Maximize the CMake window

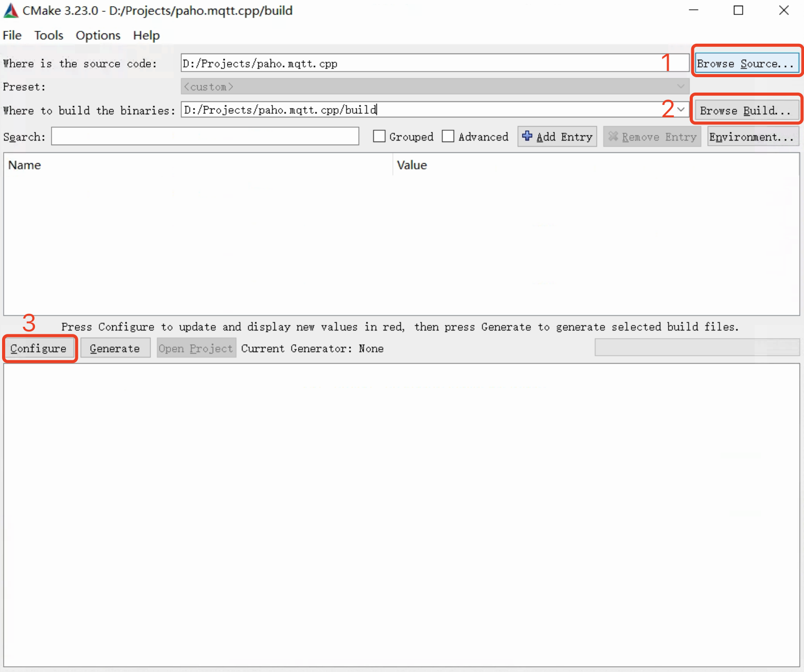coord(738,10)
